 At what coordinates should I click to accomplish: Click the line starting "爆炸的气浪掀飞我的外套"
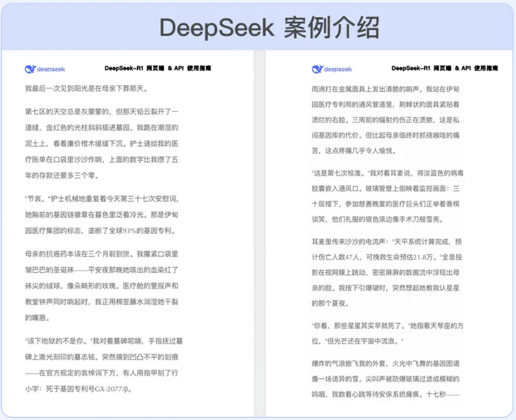[385, 364]
